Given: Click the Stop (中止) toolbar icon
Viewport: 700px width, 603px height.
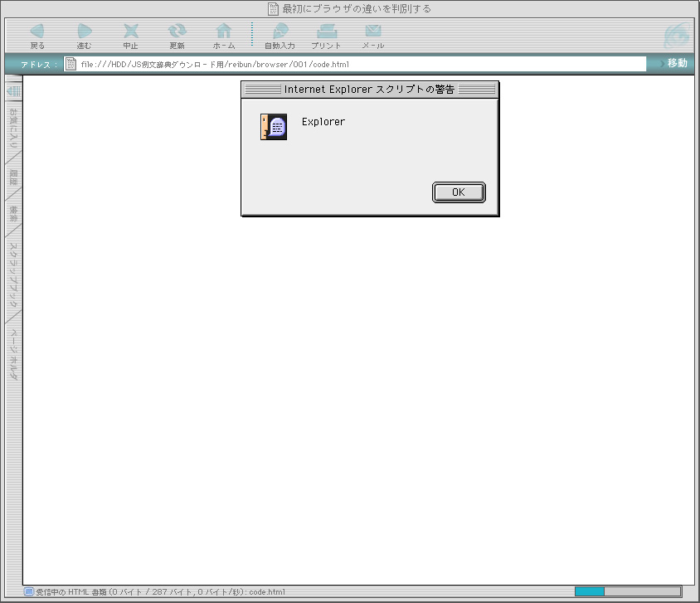Looking at the screenshot, I should click(131, 31).
